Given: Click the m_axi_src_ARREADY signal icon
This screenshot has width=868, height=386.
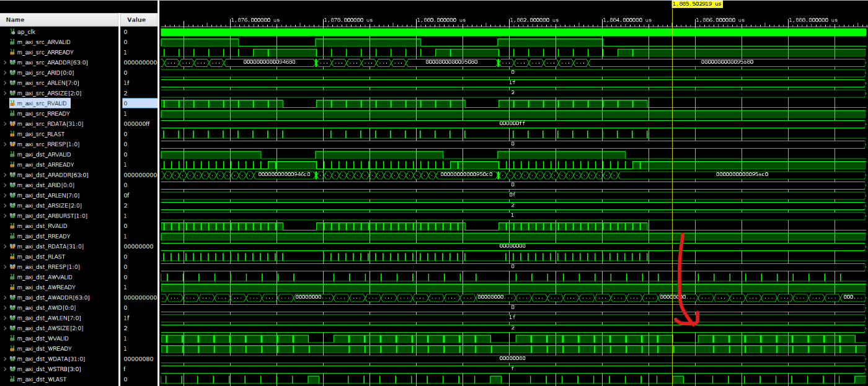Looking at the screenshot, I should 13,52.
